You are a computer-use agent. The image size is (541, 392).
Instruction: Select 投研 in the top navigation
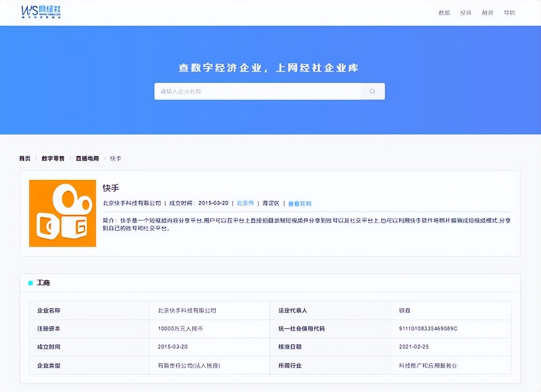coord(466,13)
